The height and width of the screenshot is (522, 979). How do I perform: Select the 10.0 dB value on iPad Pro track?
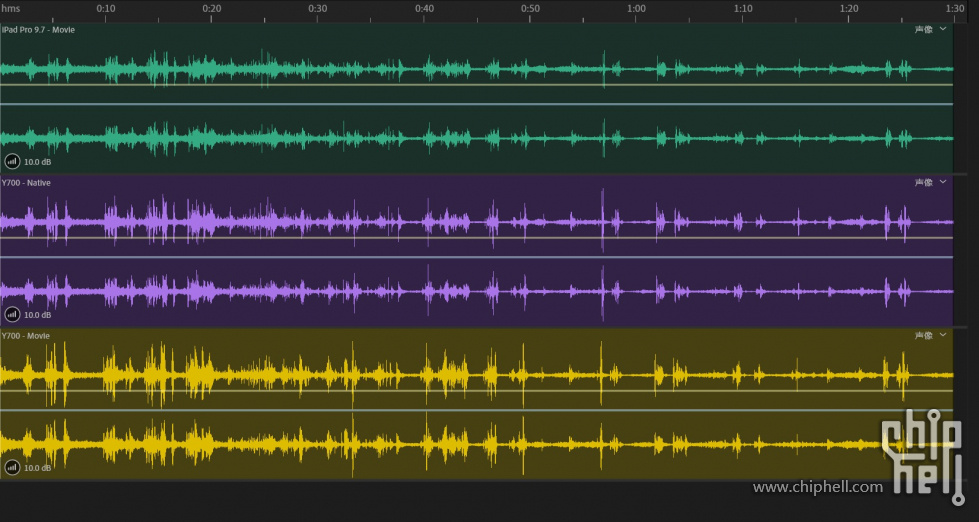37,162
